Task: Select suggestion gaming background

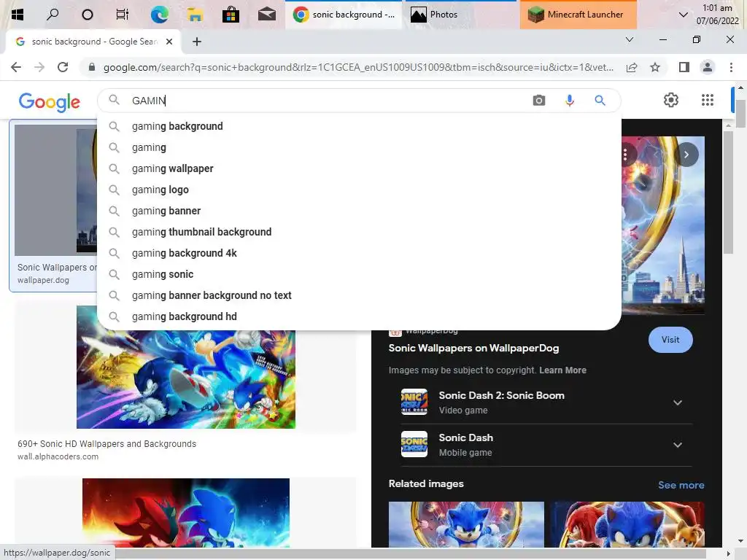Action: click(x=359, y=126)
